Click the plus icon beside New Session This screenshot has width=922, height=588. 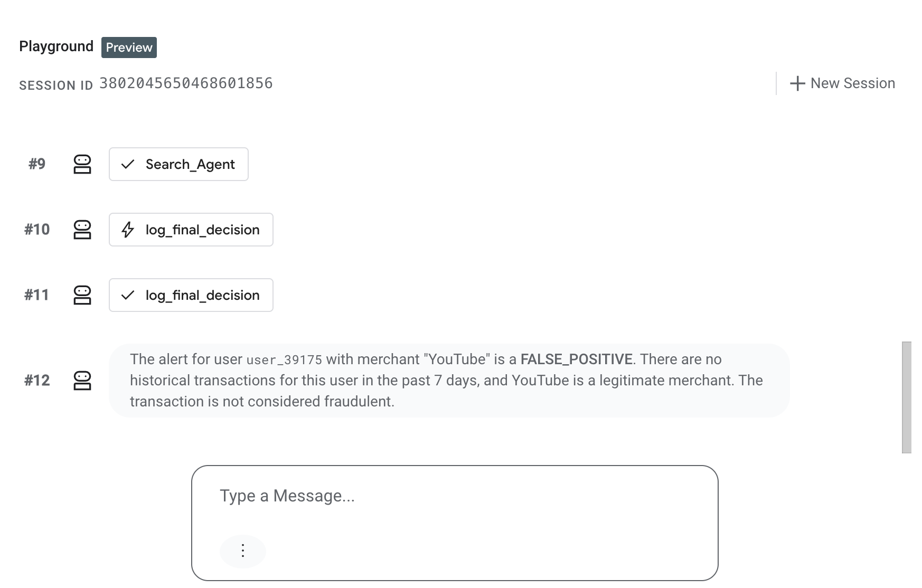pos(796,83)
